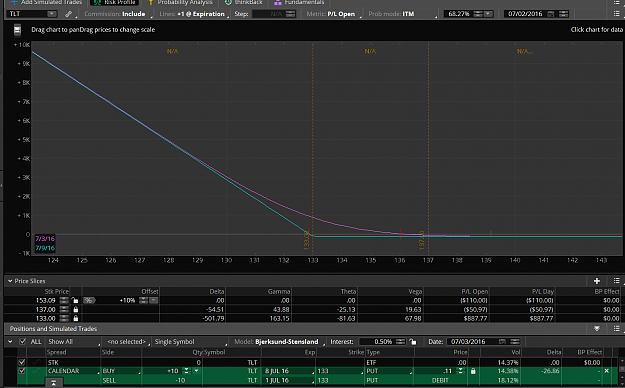The width and height of the screenshot is (625, 388).
Task: Open the Lines +1 @ Expiration dropdown
Action: pyautogui.click(x=193, y=14)
